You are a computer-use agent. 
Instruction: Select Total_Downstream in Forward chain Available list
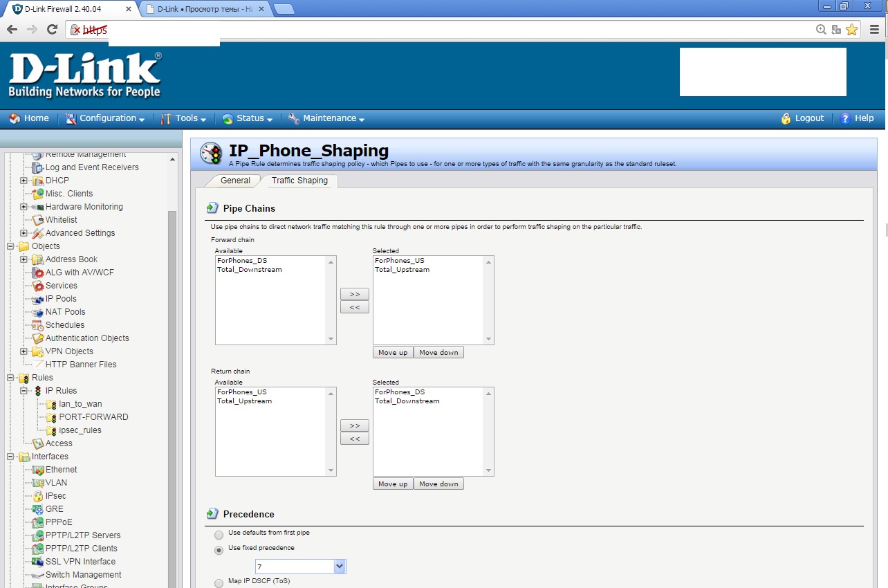coord(250,270)
